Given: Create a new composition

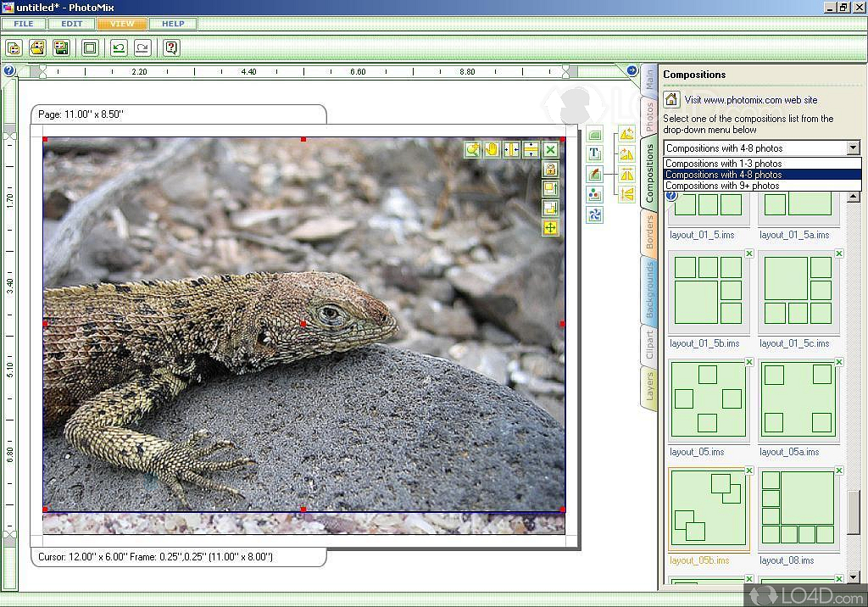Looking at the screenshot, I should tap(14, 48).
